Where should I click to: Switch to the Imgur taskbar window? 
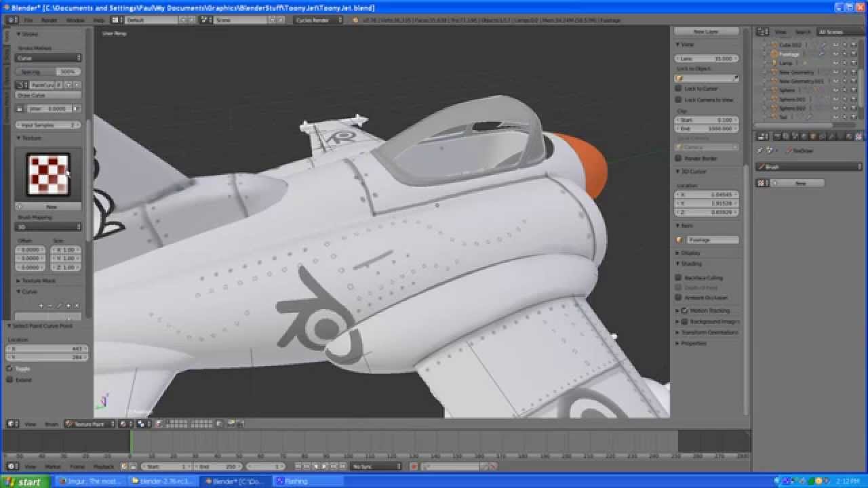92,482
